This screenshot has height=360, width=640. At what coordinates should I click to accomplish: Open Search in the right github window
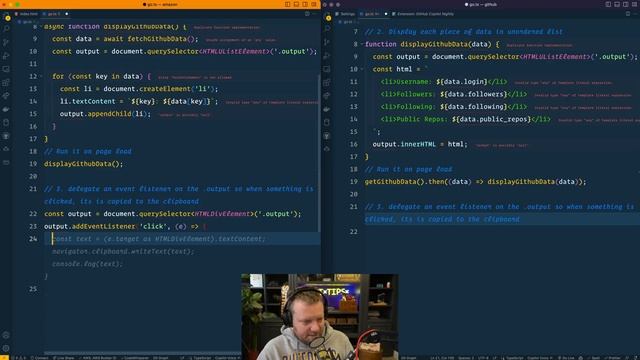[x=327, y=29]
